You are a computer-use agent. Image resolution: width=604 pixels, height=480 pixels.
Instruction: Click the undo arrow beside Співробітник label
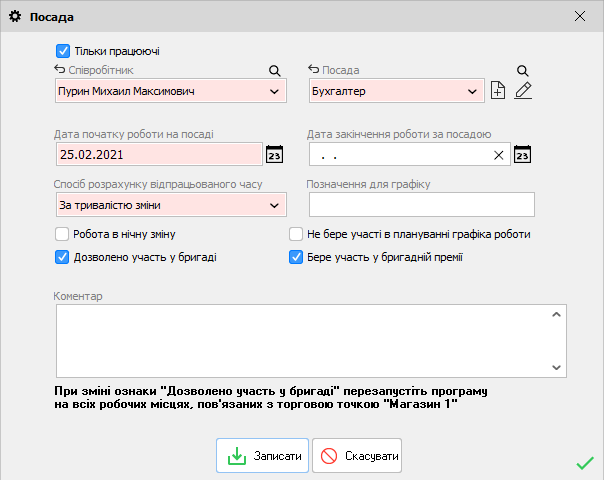59,70
